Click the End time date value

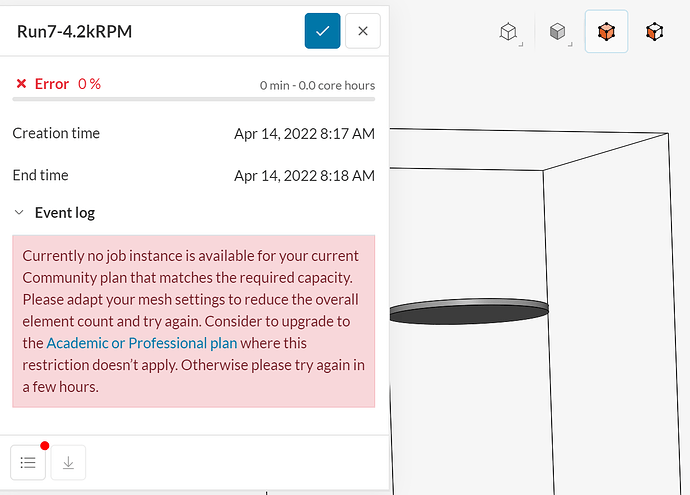304,176
